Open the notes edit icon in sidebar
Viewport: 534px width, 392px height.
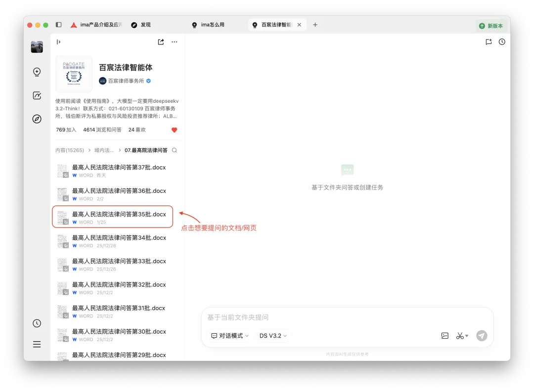[x=37, y=95]
